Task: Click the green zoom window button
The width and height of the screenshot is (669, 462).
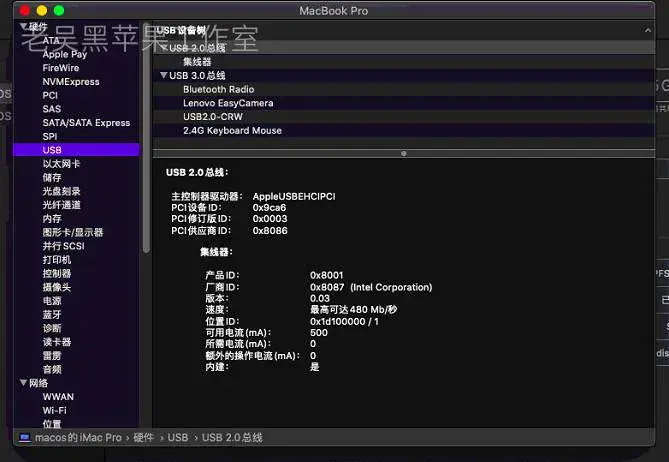Action: point(59,10)
